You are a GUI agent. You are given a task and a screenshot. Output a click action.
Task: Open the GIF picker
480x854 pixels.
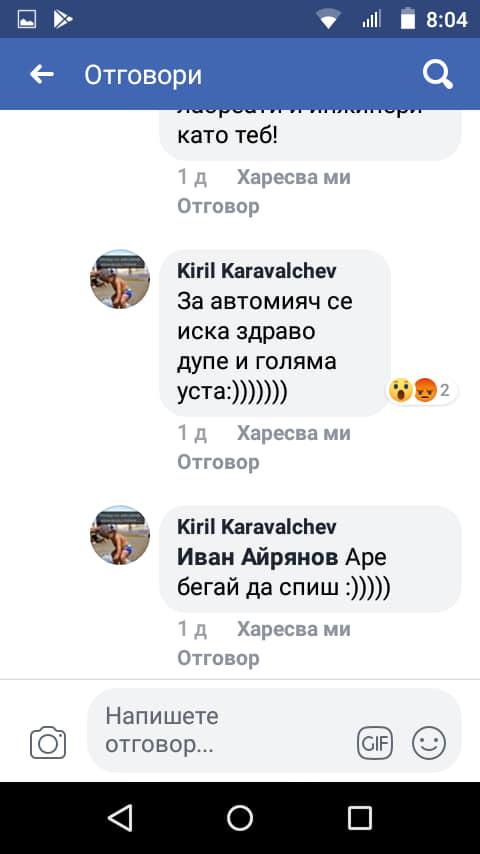pos(375,743)
